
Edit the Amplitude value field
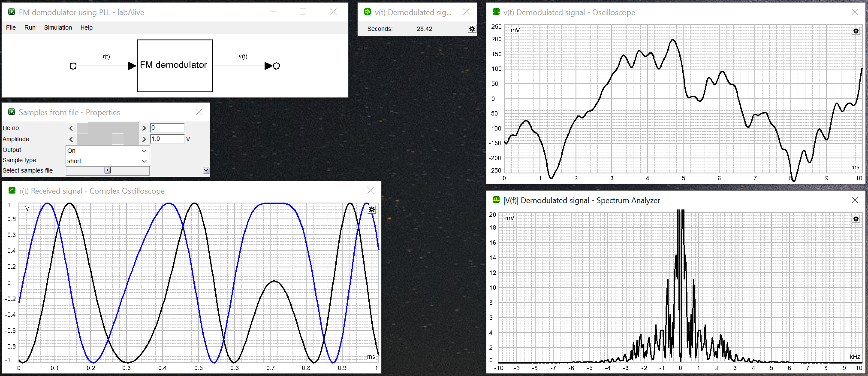[x=167, y=139]
